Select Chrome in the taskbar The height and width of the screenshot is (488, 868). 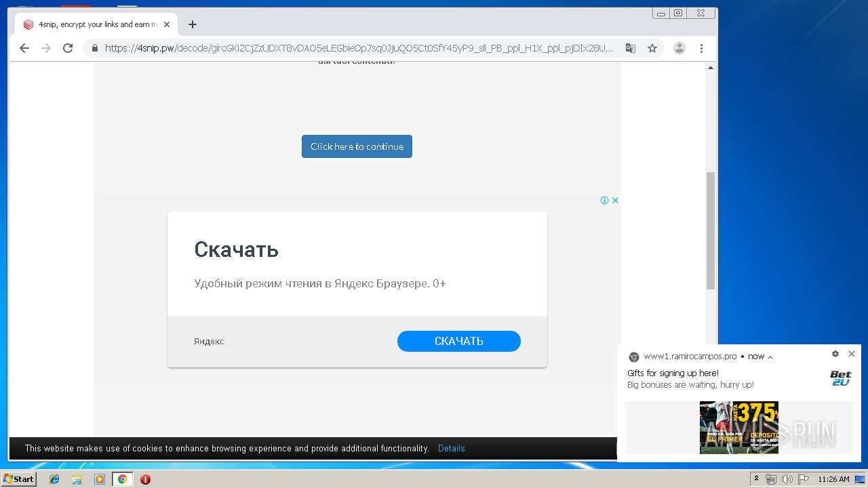122,479
